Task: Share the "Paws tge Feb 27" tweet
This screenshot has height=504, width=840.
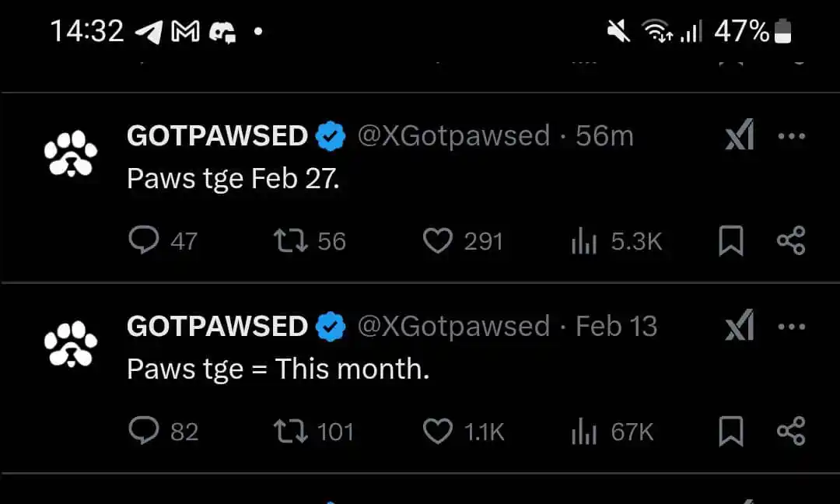Action: (x=791, y=240)
